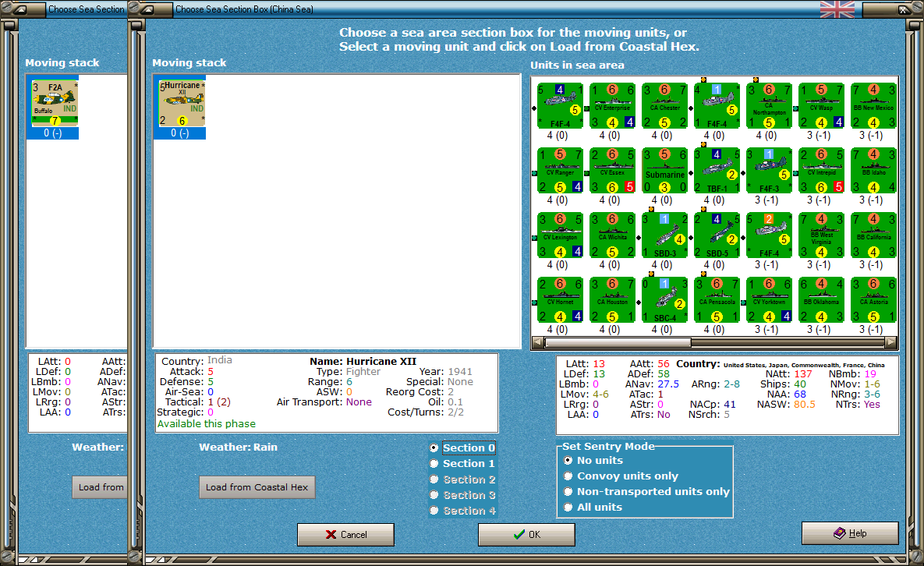Pick the TBF-1 aircraft unit
Viewport: 924px width, 566px height.
[x=717, y=171]
